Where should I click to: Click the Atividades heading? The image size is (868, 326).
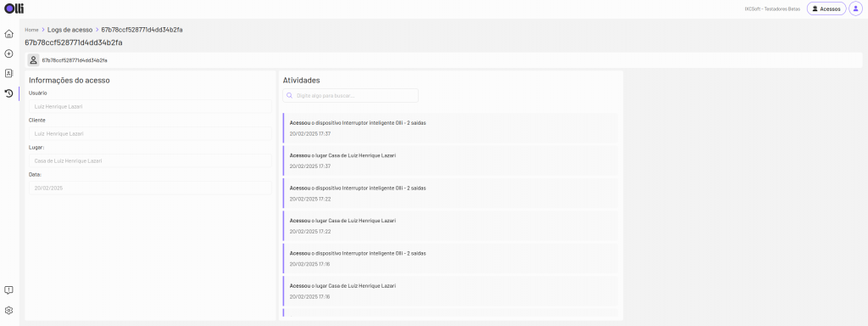tap(301, 81)
